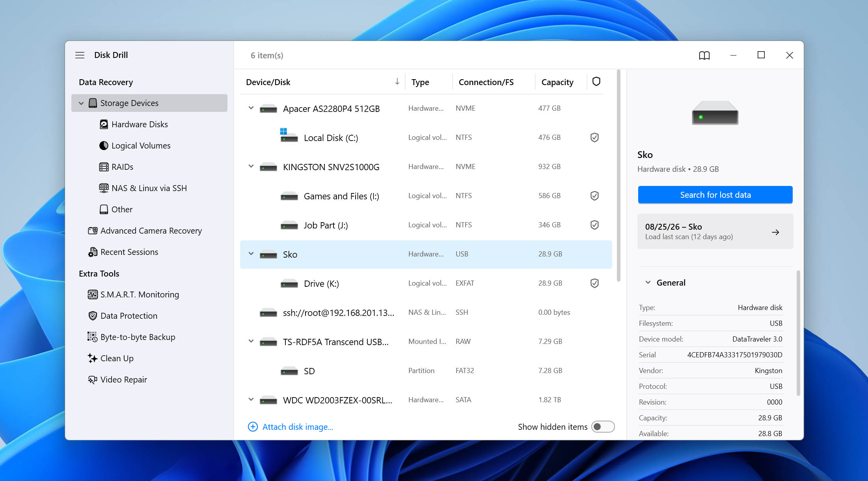Click the Advanced Camera Recovery icon

tap(93, 230)
